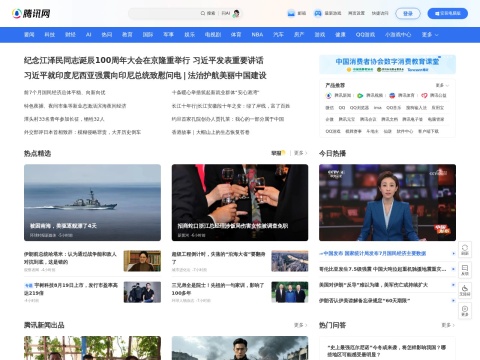This screenshot has height=360, width=480.
Task: Play video icon beside 国家统计局 story
Action: point(453,253)
